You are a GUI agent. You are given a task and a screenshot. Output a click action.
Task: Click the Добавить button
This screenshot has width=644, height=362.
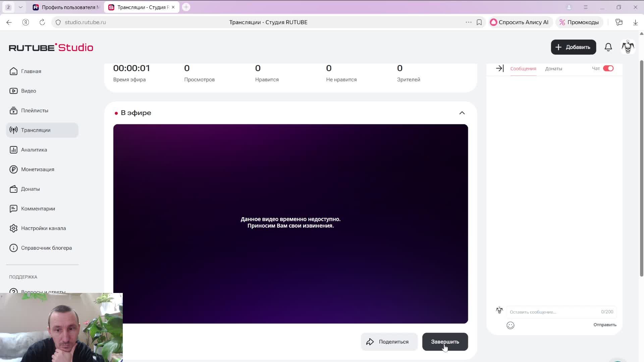coord(573,47)
